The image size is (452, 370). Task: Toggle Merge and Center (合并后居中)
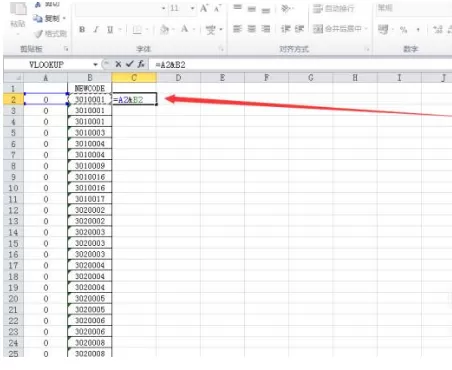337,29
